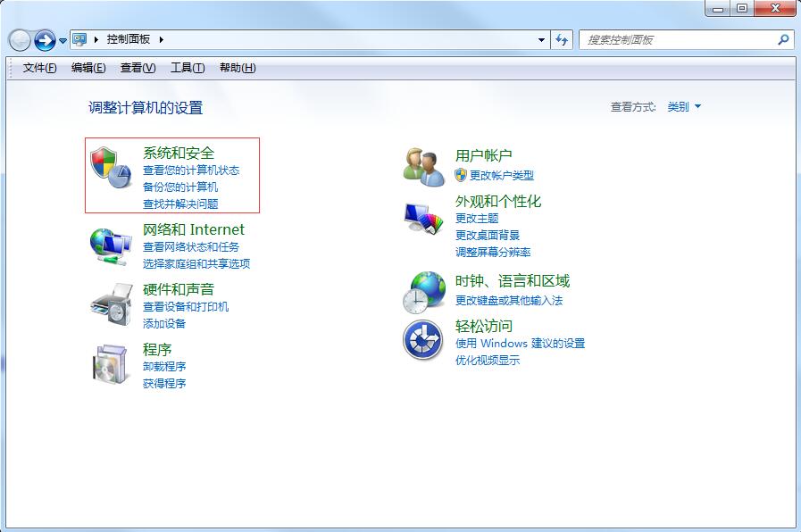Click 更改键盘或其他输入法 link
The width and height of the screenshot is (801, 532).
[x=509, y=300]
